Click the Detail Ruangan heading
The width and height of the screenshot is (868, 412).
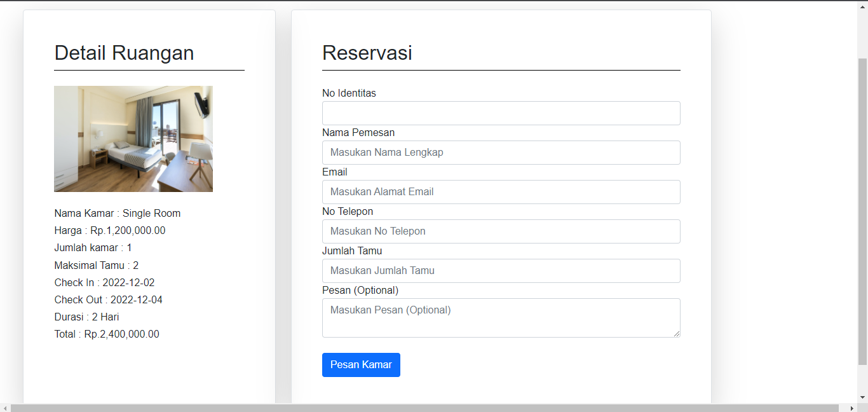(125, 53)
